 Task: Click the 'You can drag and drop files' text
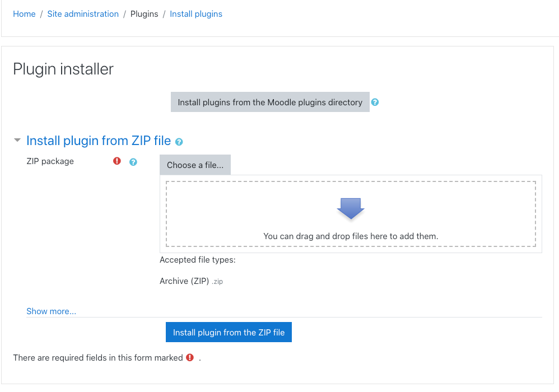click(351, 236)
